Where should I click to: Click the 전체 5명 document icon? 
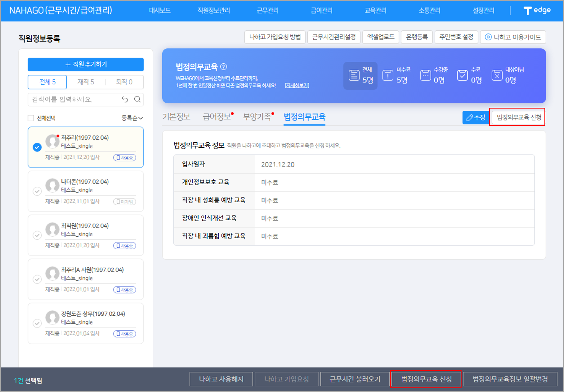pyautogui.click(x=354, y=75)
